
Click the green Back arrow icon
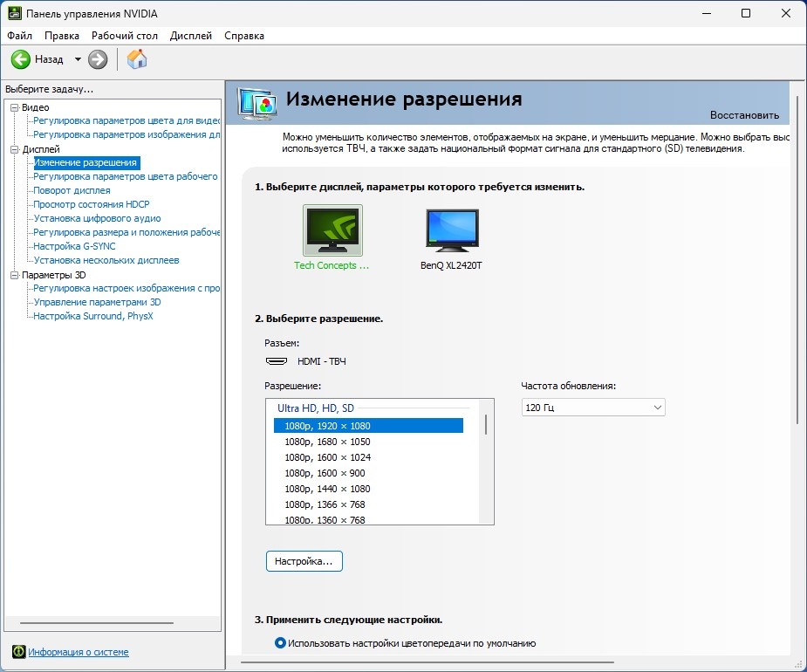[21, 59]
